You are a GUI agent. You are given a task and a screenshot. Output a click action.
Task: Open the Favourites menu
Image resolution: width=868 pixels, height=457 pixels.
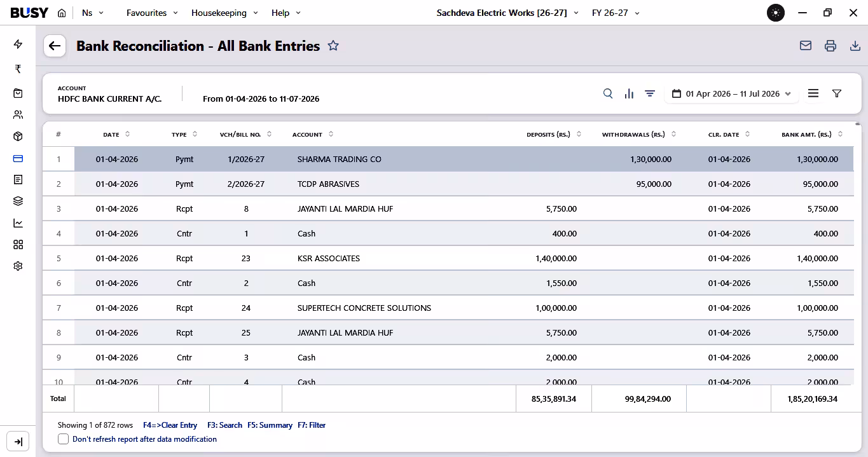153,13
